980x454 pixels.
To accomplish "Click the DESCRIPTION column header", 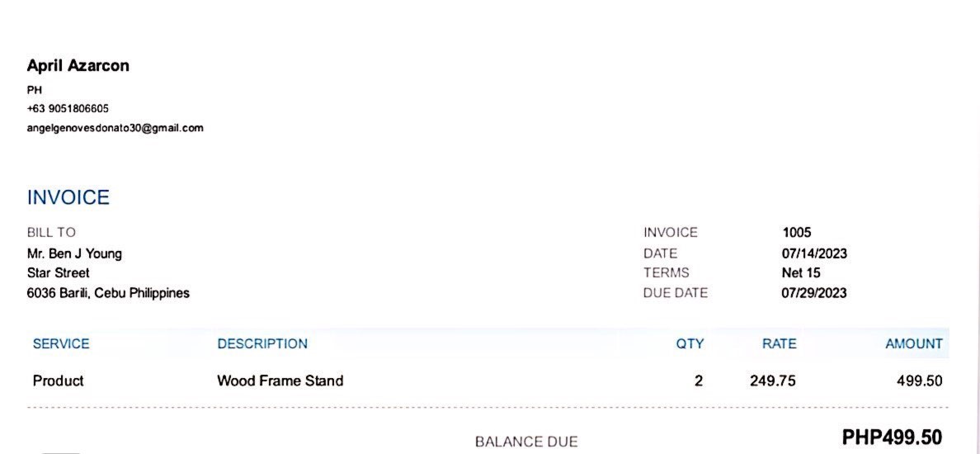I will (x=262, y=344).
